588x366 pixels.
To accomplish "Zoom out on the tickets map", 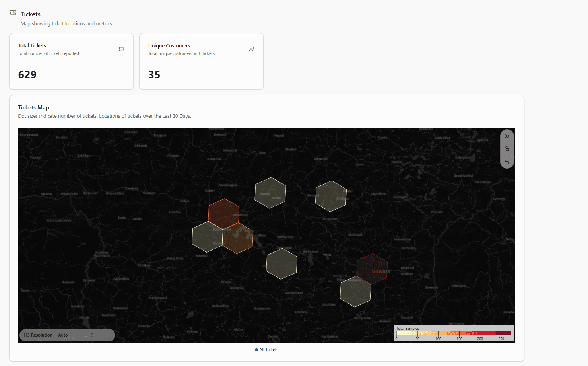I will coord(507,149).
